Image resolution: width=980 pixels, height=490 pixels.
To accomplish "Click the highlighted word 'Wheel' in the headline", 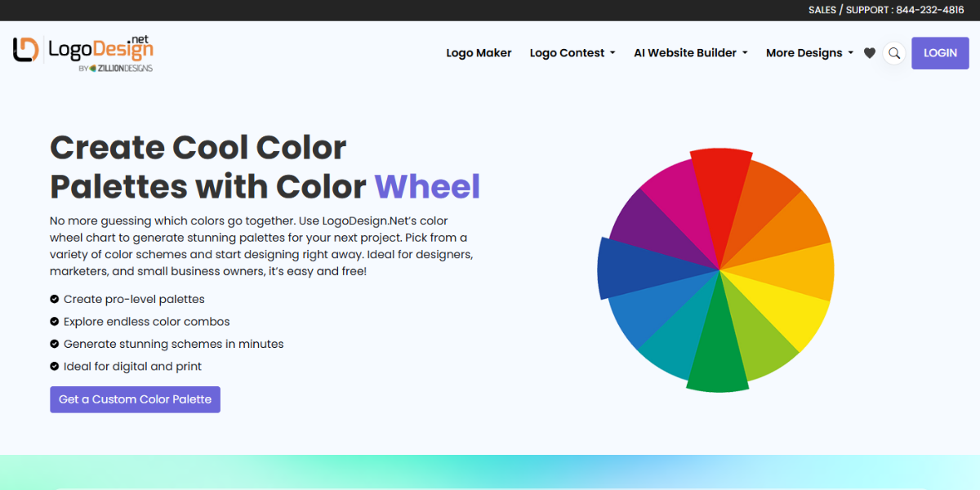I will (427, 186).
